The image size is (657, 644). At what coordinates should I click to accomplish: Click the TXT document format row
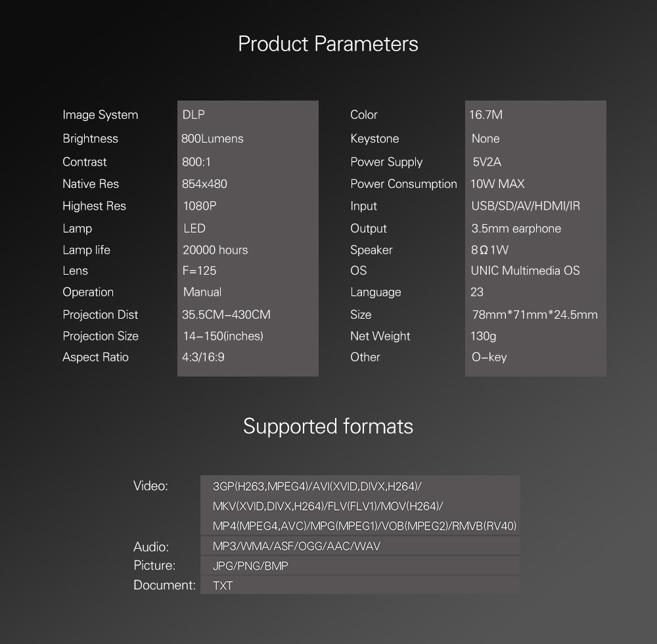[223, 586]
